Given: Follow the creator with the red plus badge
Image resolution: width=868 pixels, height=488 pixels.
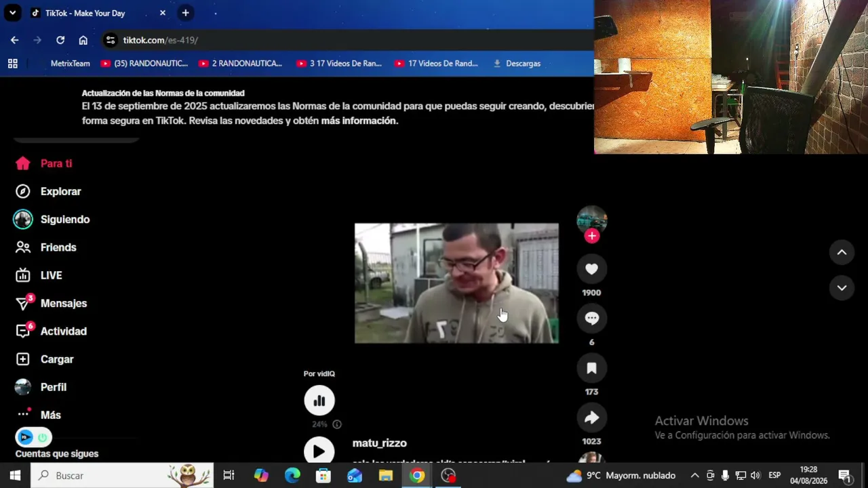Looking at the screenshot, I should (x=592, y=236).
